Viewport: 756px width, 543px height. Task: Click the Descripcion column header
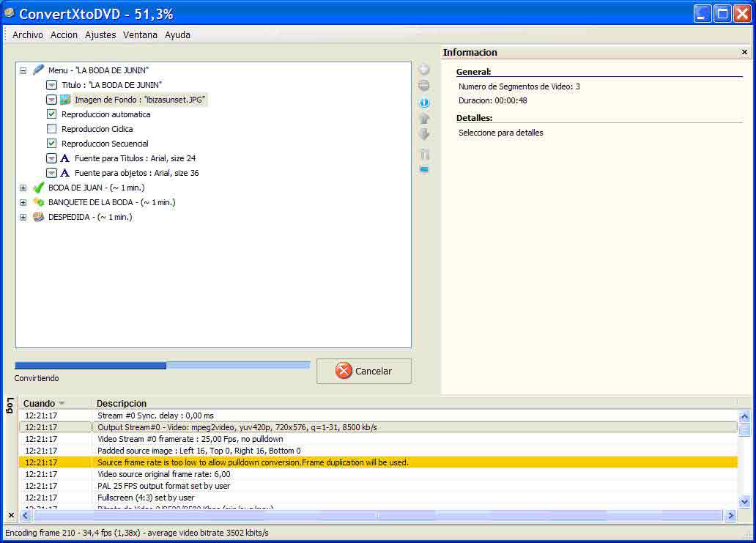[414, 403]
